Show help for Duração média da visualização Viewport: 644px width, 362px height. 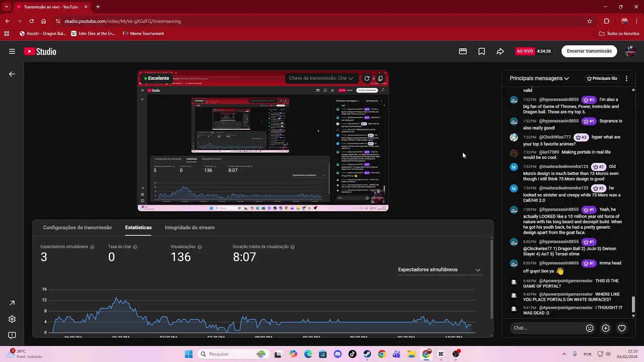293,247
